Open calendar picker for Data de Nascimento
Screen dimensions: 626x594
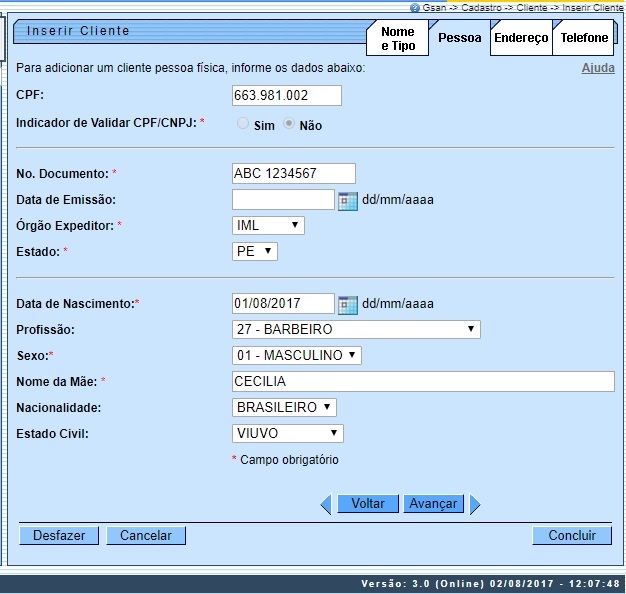point(347,304)
